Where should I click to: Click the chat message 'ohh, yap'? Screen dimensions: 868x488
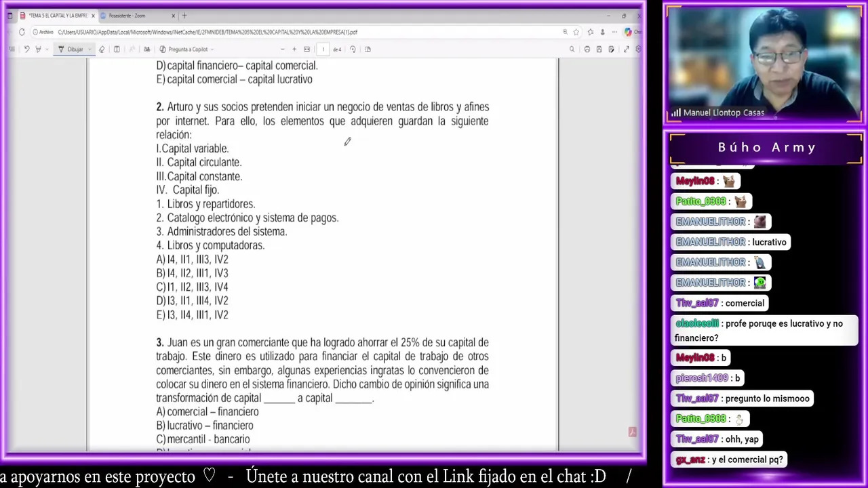point(717,439)
